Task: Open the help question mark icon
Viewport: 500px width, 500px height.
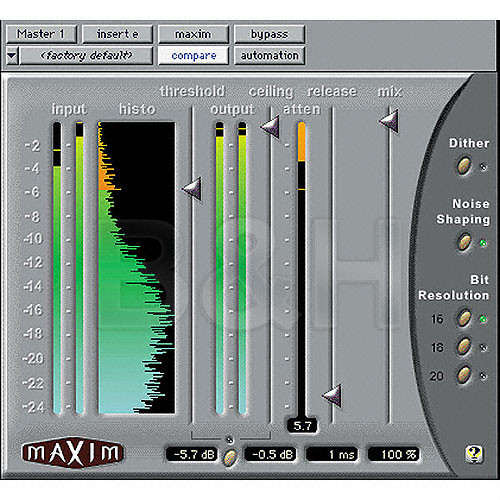Action: point(474,454)
